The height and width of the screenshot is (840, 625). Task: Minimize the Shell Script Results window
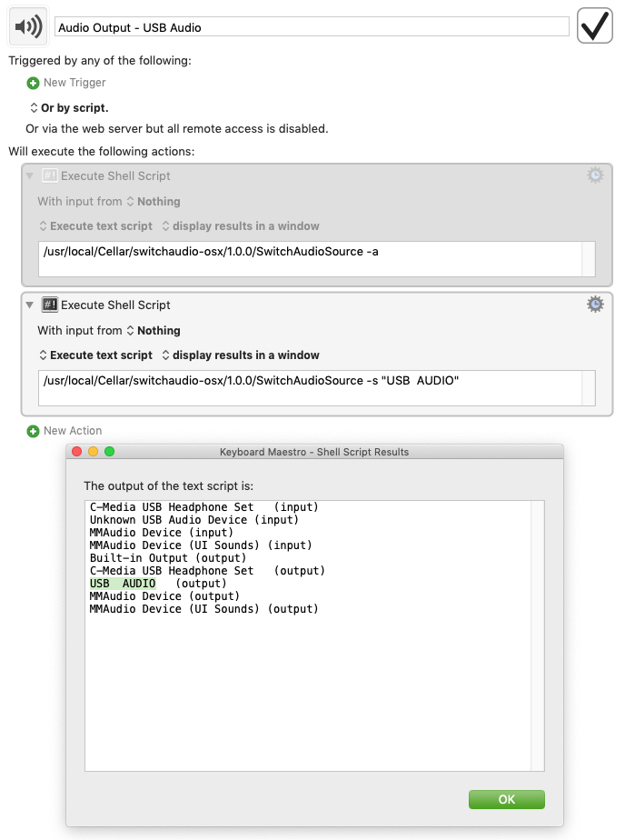tap(93, 452)
